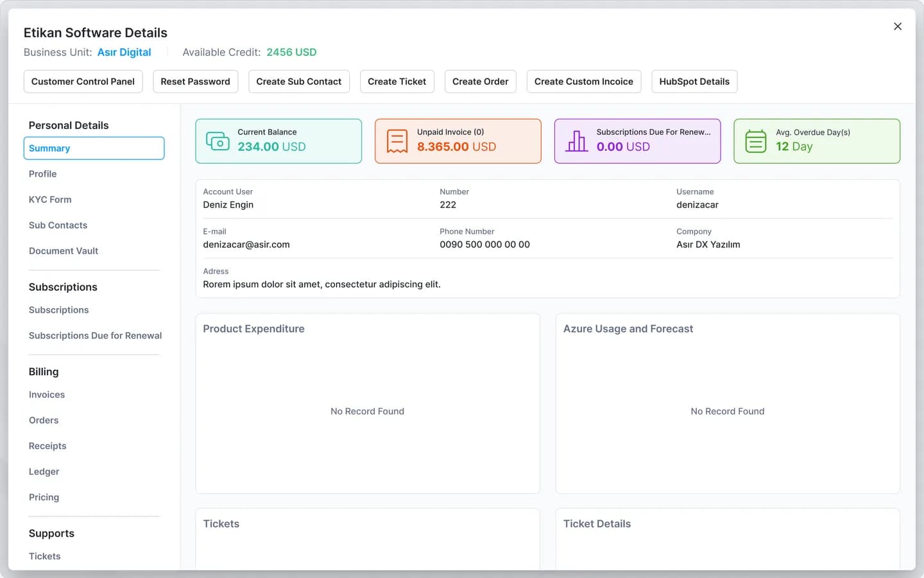Click the Unpaid Invoice receipt icon
Screen dimensions: 924x578
[x=397, y=141]
